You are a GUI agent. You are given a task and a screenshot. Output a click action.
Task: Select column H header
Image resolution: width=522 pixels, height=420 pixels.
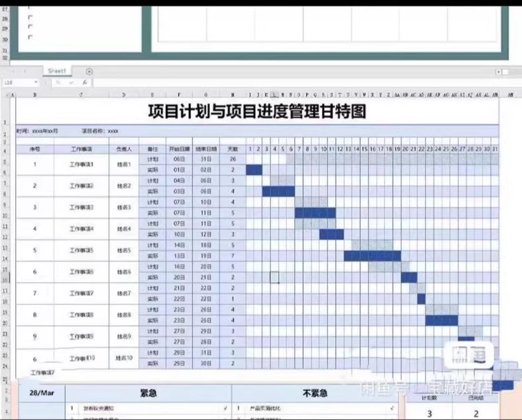(233, 95)
